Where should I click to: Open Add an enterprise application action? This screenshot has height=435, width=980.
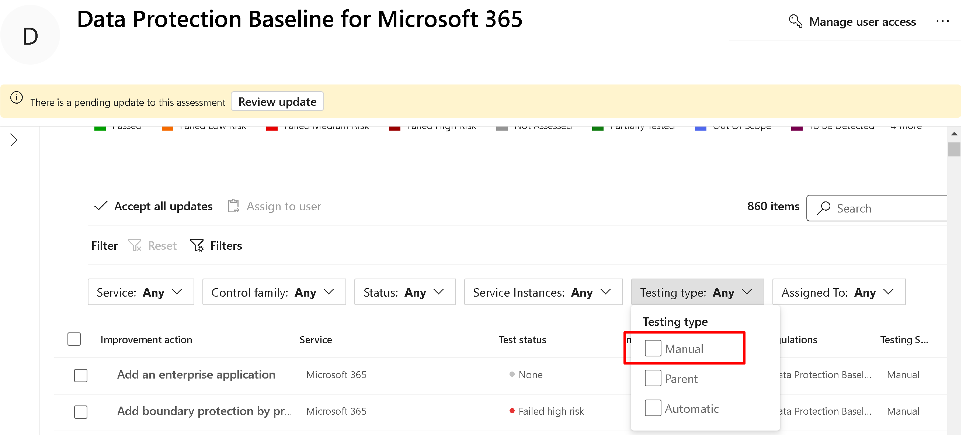point(196,374)
